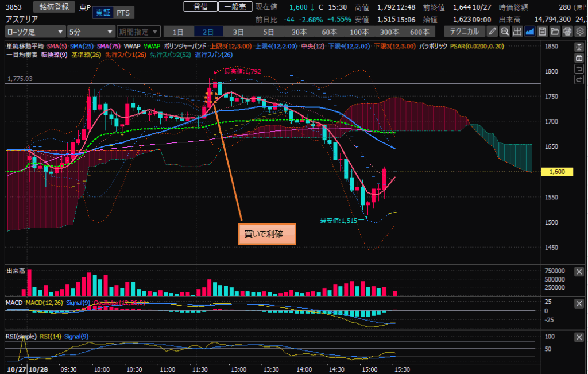Select the 3日 period option
588x374 pixels.
pos(238,31)
